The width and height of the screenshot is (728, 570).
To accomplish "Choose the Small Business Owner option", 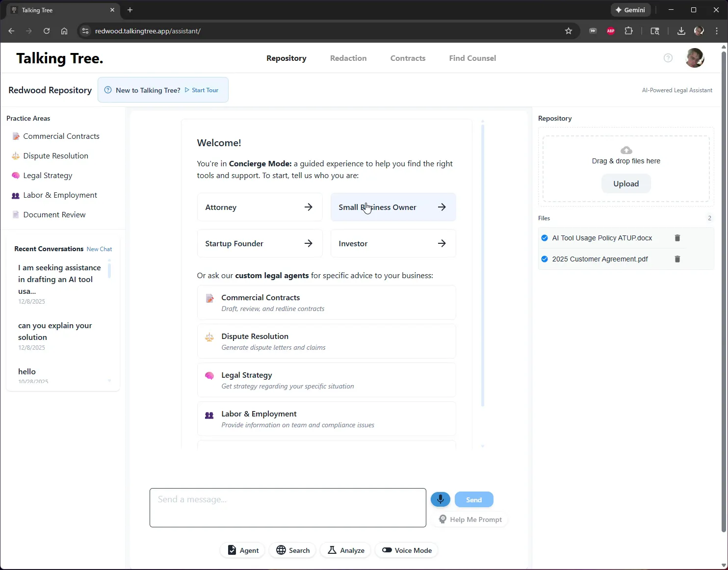I will coord(393,207).
